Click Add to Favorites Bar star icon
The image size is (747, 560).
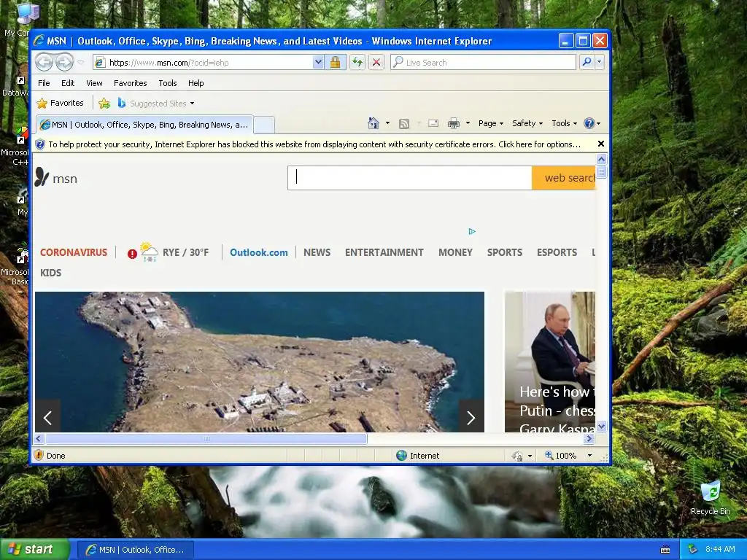[x=104, y=103]
